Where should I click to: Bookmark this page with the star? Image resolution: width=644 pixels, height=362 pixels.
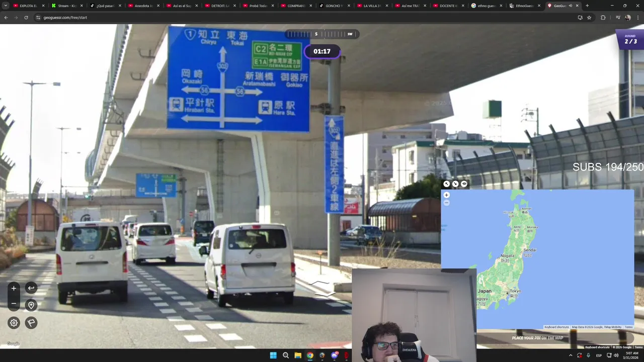589,18
